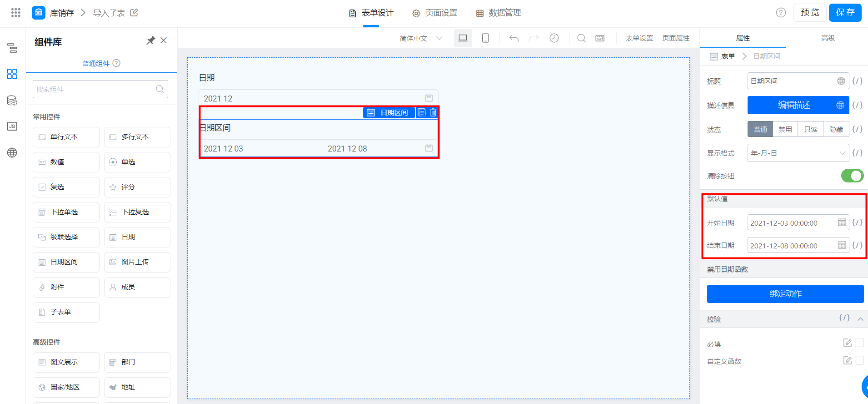Set status to 隐藏
This screenshot has width=868, height=404.
point(836,129)
